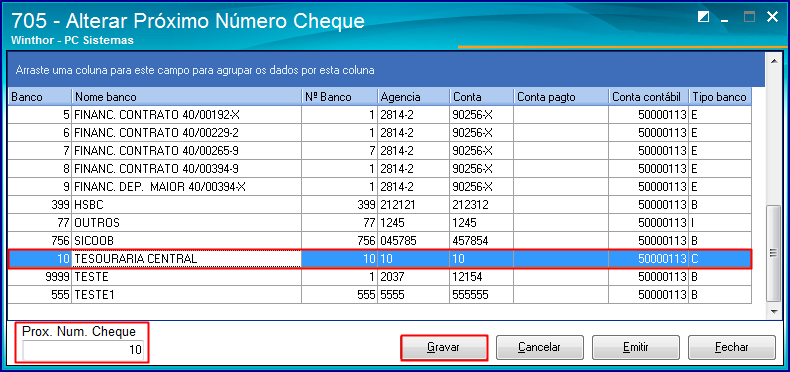
Task: Sort by the Banco column header
Action: pos(40,97)
